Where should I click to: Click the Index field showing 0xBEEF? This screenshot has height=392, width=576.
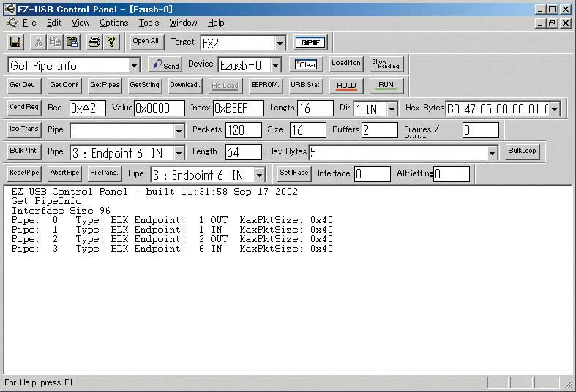pos(239,108)
